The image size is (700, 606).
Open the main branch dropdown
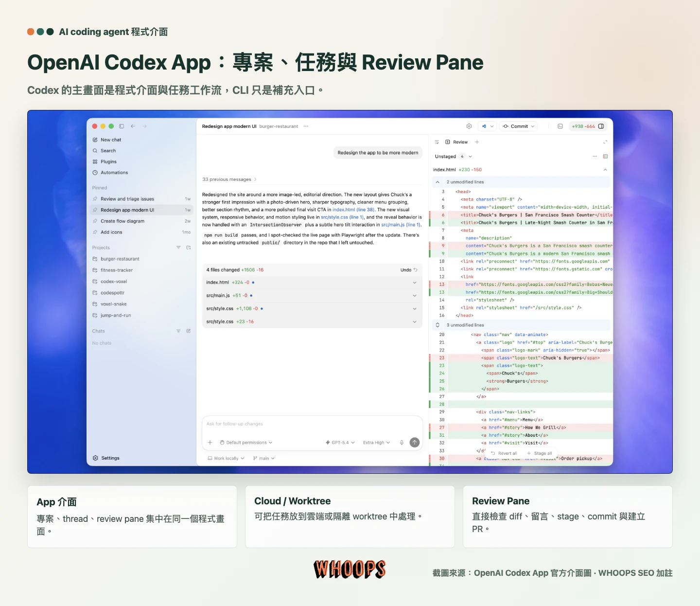pyautogui.click(x=264, y=458)
